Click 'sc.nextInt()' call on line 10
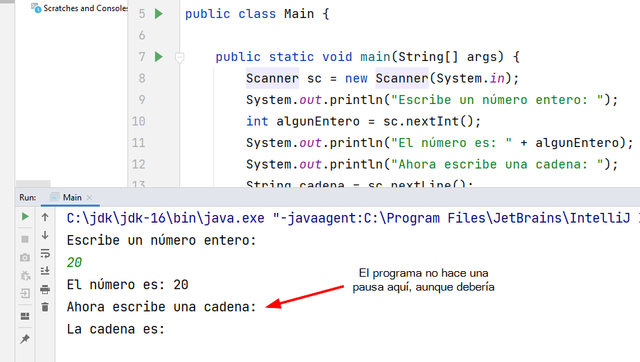The width and height of the screenshot is (640, 362). click(x=427, y=121)
